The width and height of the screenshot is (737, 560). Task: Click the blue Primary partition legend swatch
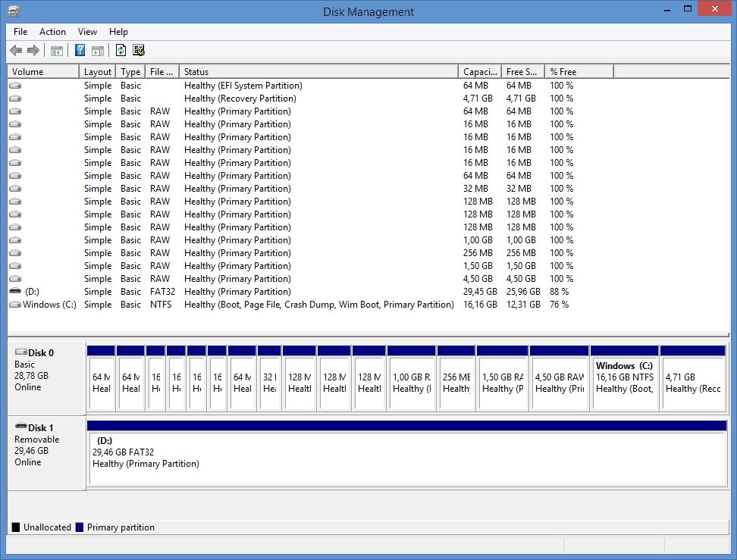pyautogui.click(x=80, y=527)
